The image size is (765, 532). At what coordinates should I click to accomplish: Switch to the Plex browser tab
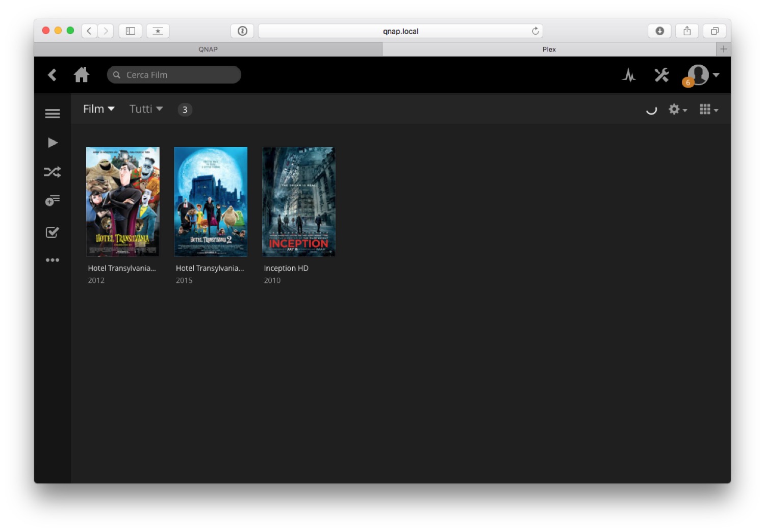[549, 49]
